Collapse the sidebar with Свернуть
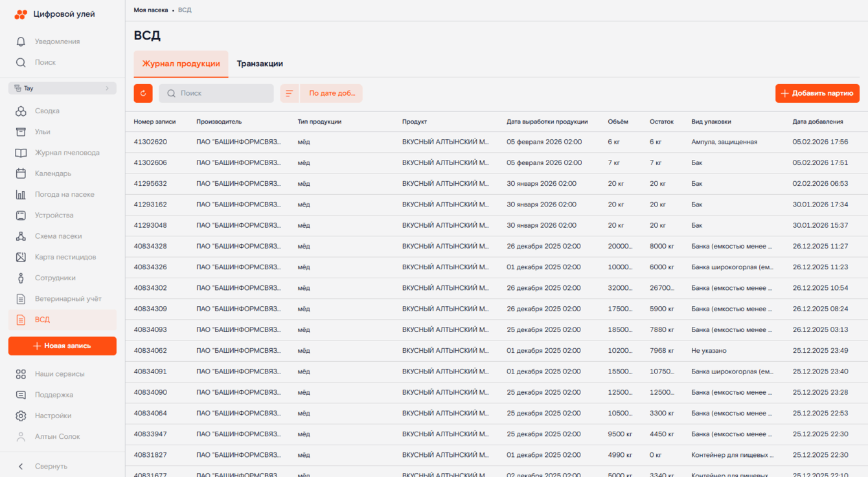868x477 pixels. click(51, 466)
